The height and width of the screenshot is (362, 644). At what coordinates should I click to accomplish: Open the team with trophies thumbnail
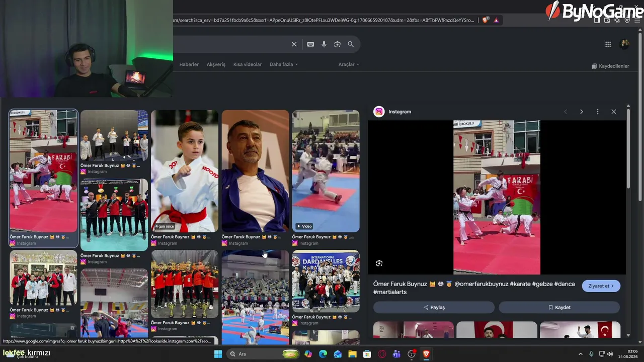click(185, 284)
